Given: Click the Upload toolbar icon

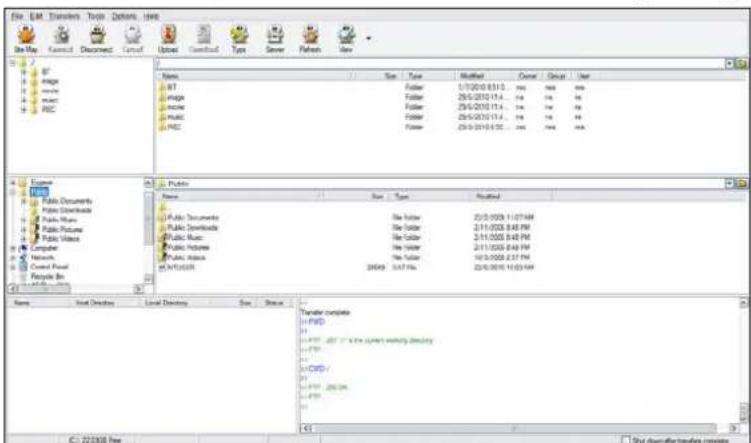Looking at the screenshot, I should click(168, 39).
